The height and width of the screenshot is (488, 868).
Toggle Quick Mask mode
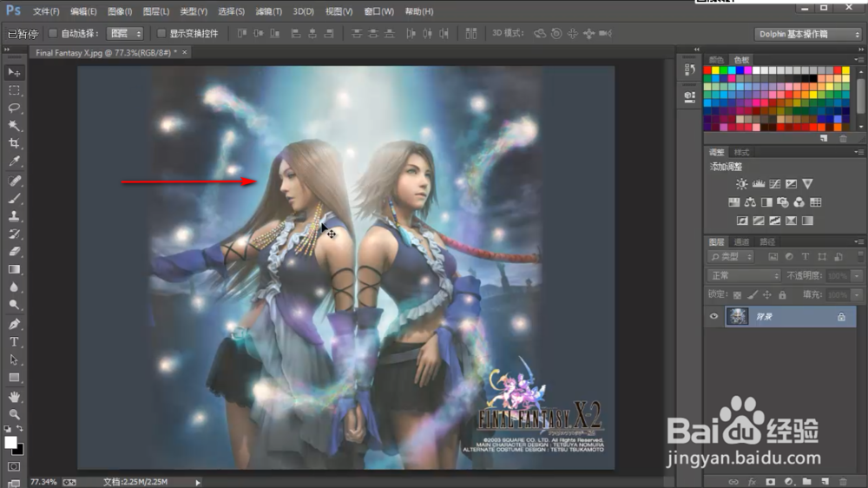(15, 467)
